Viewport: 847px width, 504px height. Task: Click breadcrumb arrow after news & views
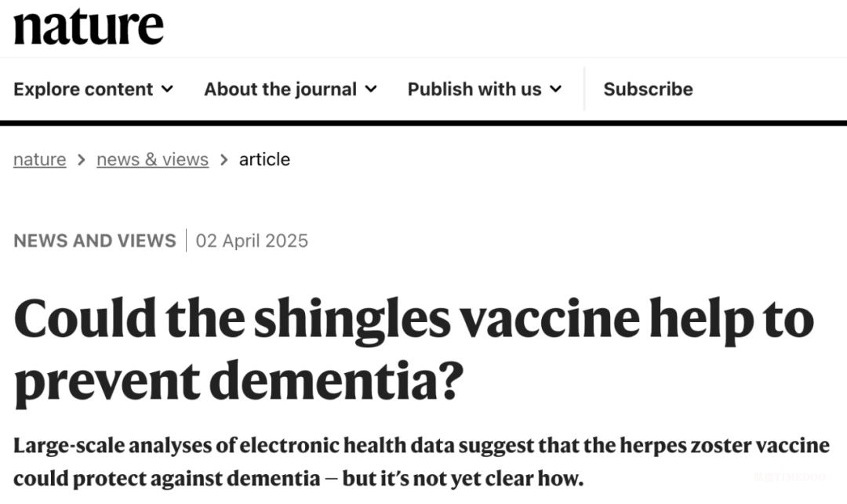pos(224,160)
